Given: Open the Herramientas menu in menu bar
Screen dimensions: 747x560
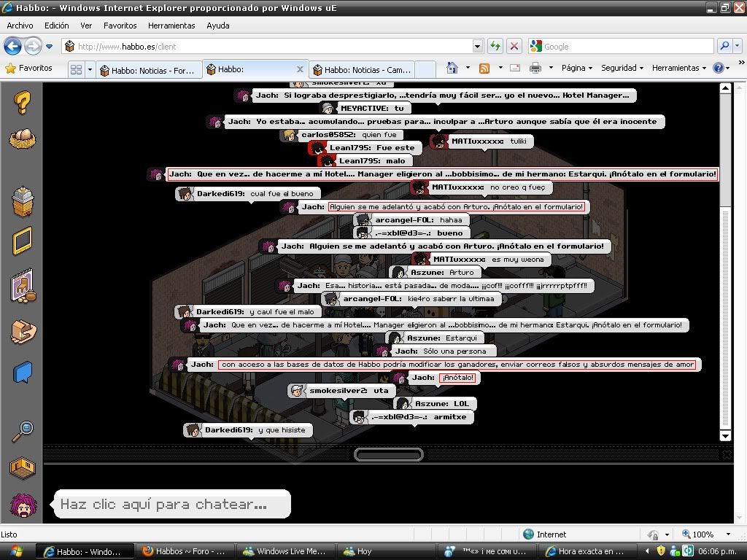Looking at the screenshot, I should pos(171,25).
